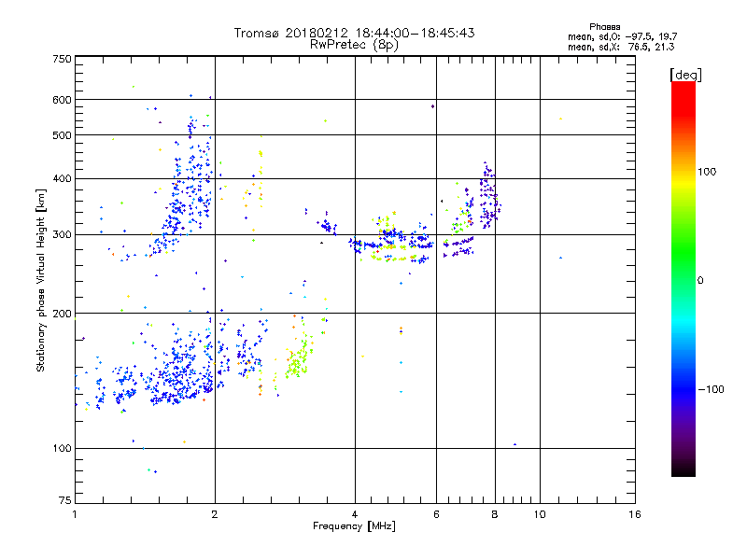The width and height of the screenshot is (747, 560).
Task: Click the x-axis tick label '8'
Action: 495,514
